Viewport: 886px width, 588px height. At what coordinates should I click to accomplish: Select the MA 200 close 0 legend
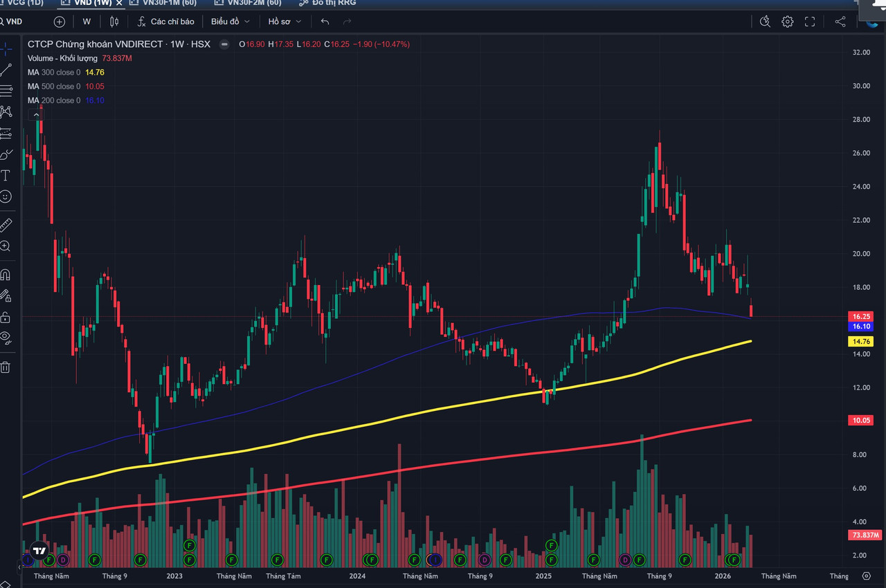point(54,100)
